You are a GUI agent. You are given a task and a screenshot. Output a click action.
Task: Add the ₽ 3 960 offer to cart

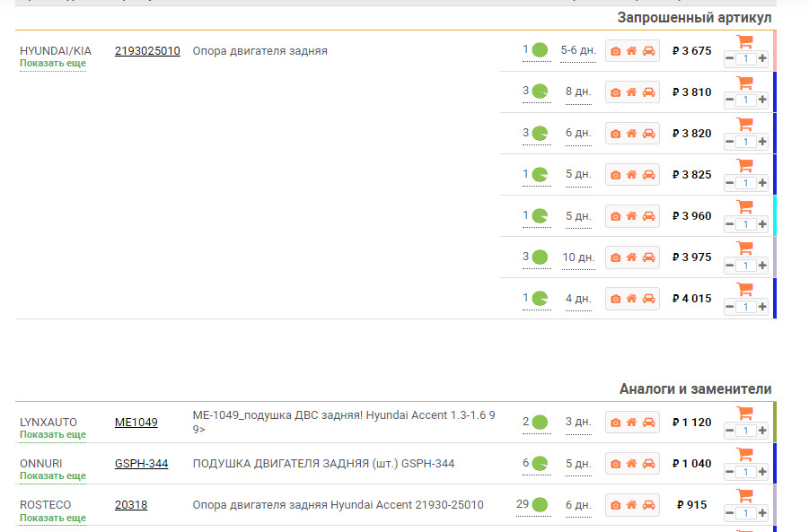click(744, 206)
